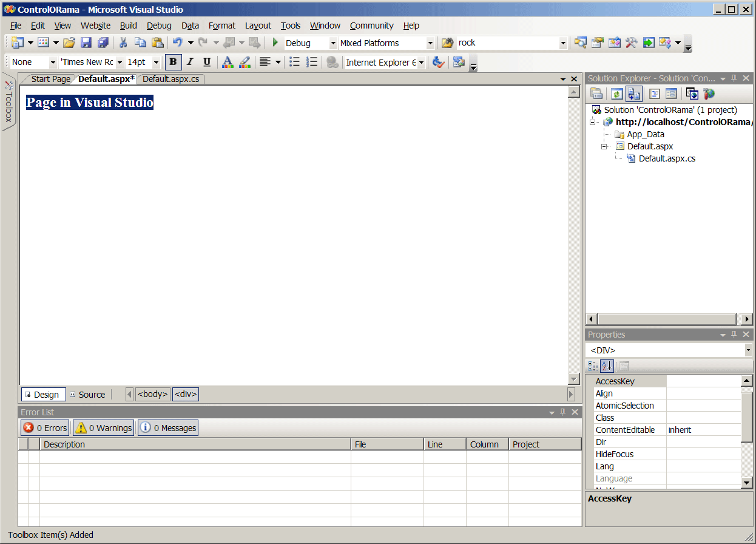The width and height of the screenshot is (756, 544).
Task: Click the Save icon in toolbar
Action: point(86,42)
